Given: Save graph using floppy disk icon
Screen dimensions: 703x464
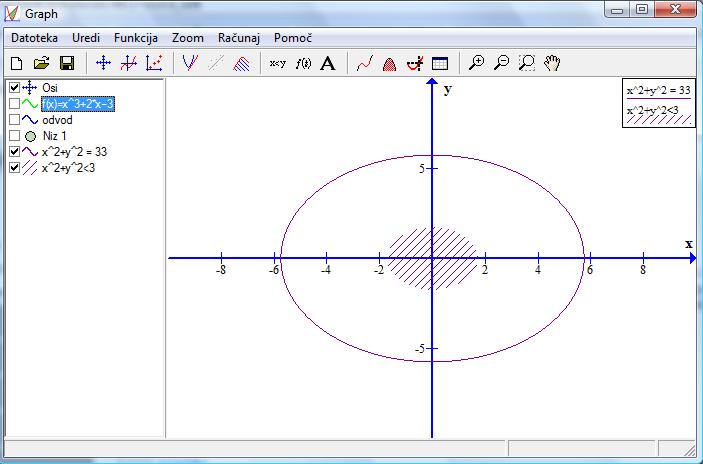Looking at the screenshot, I should tap(67, 63).
